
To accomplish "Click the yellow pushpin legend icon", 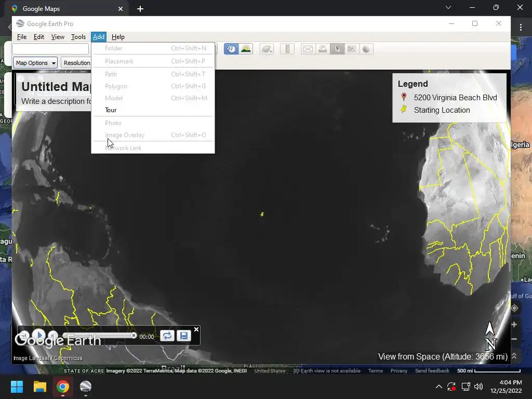I will [403, 109].
